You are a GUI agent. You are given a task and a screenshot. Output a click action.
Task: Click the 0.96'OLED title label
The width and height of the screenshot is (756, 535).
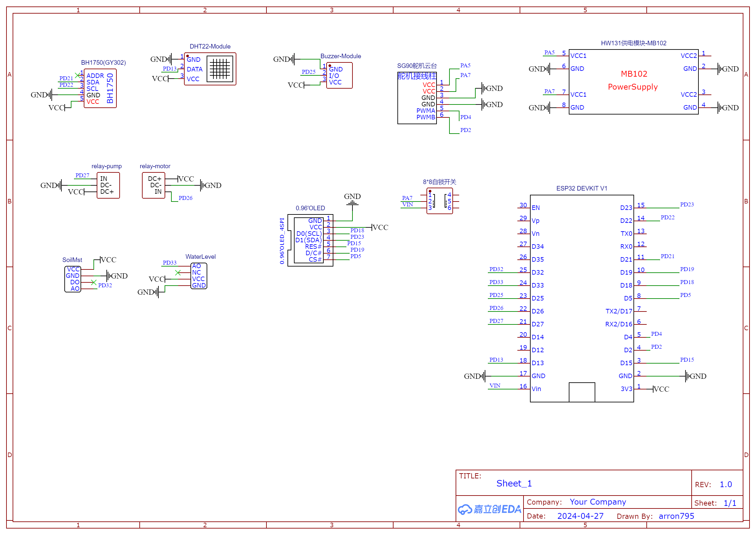coord(310,208)
